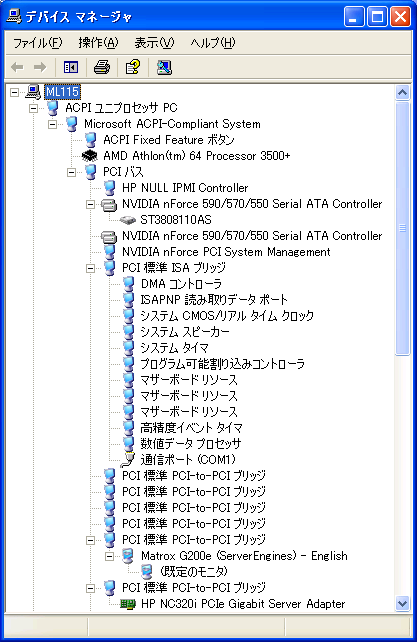Open the ヘルプ(H) menu
417x642 pixels.
coord(213,43)
